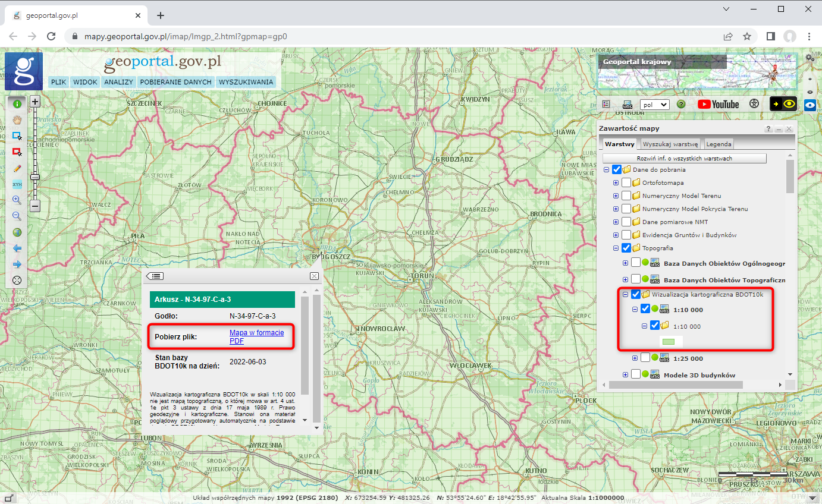Expand the Numeryczny Model Terenu node
The image size is (822, 504).
616,196
